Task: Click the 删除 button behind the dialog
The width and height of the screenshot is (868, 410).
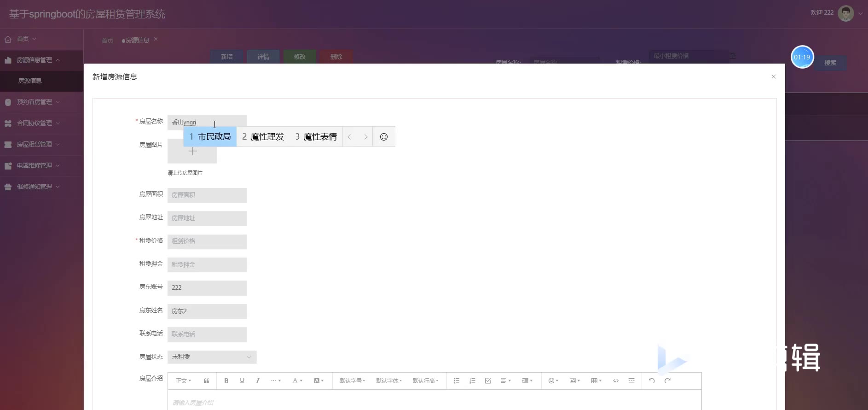Action: (336, 57)
